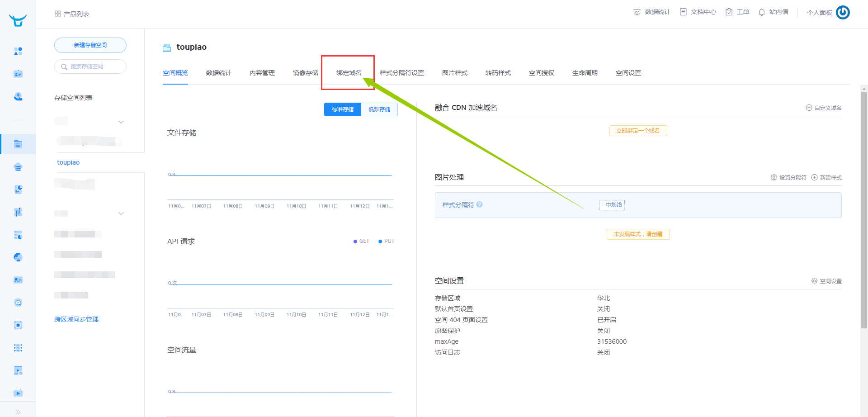Click the 已开启 status for 404 page
Viewport: 868px width, 417px height.
(607, 320)
